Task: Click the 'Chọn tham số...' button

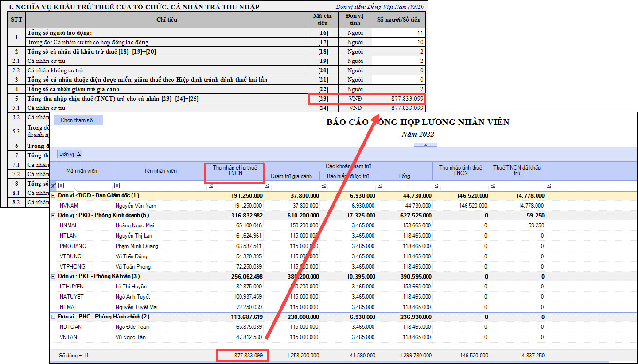Action: pos(78,120)
